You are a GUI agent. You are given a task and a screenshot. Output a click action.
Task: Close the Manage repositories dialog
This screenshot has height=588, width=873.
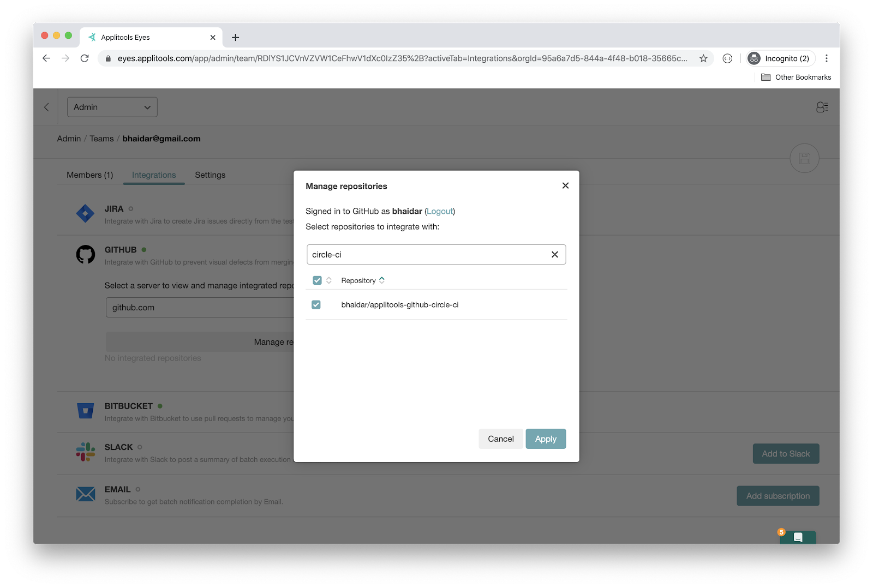tap(565, 186)
